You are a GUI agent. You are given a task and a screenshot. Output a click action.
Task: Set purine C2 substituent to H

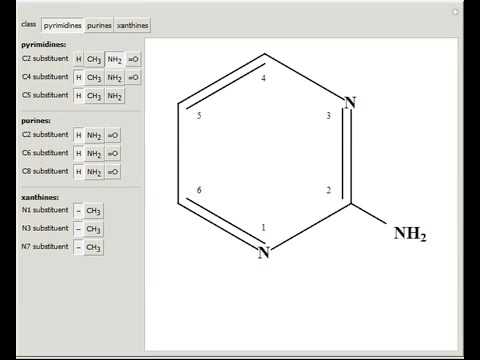click(78, 135)
